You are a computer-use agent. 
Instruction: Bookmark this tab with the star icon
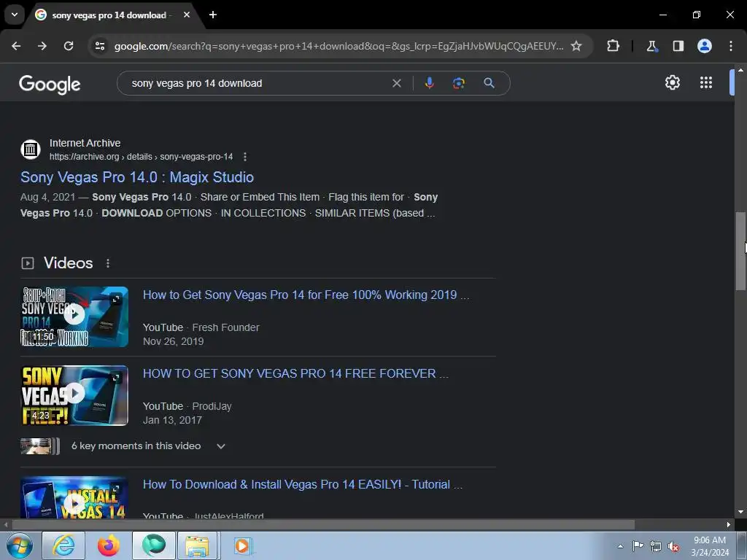576,46
